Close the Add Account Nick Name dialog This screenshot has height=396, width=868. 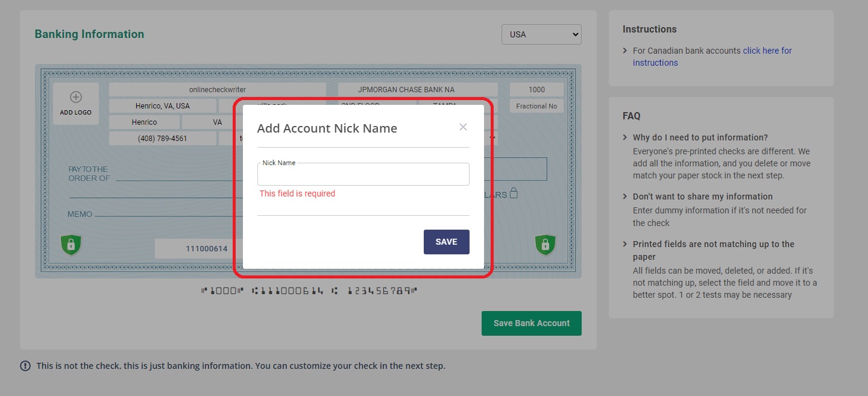(463, 127)
